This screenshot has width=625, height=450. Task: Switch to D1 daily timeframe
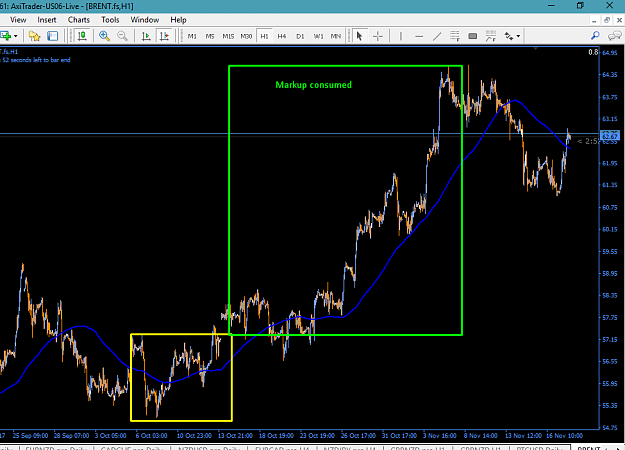(x=300, y=36)
